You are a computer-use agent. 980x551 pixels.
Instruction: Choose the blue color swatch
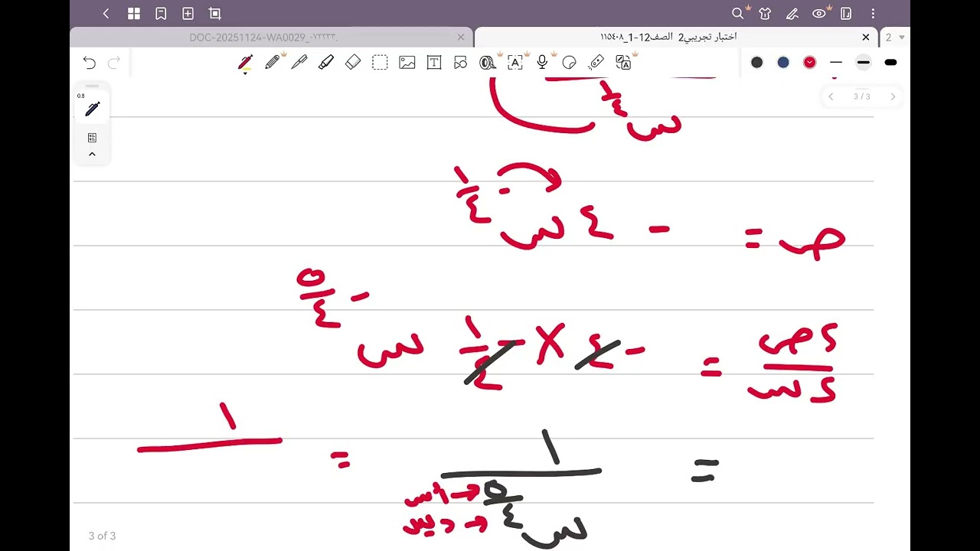(783, 63)
